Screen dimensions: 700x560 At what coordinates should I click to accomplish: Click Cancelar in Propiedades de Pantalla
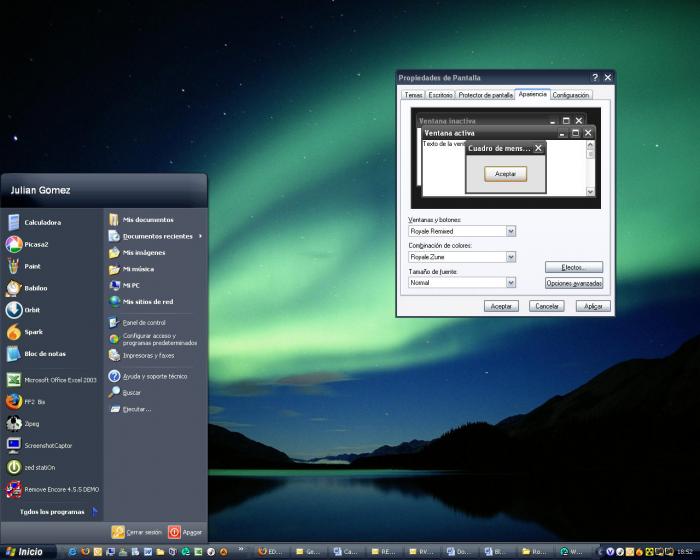pyautogui.click(x=546, y=306)
